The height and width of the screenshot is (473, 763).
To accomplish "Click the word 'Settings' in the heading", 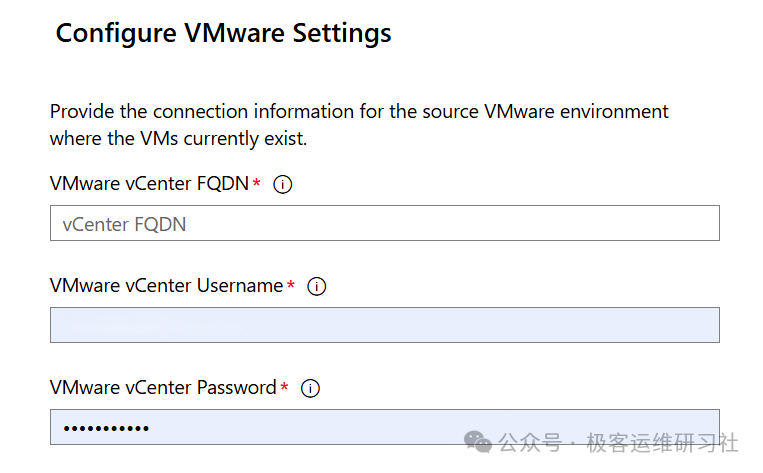I will pos(341,33).
